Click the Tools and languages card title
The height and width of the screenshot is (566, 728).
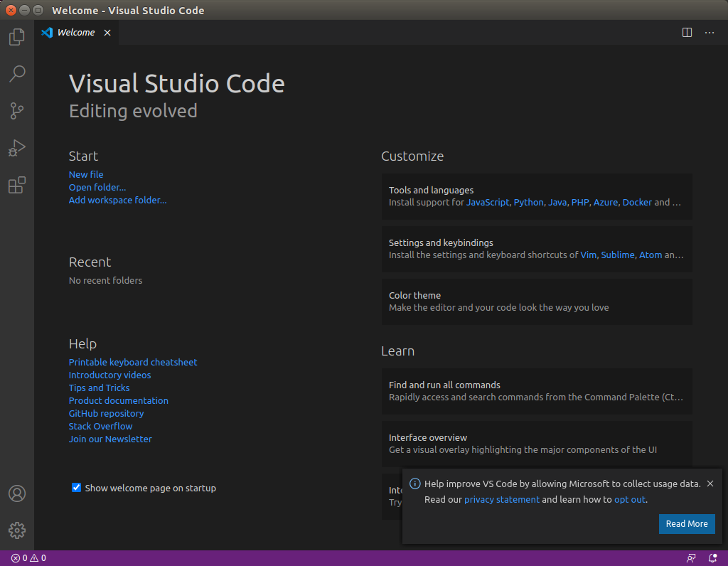[x=431, y=191]
